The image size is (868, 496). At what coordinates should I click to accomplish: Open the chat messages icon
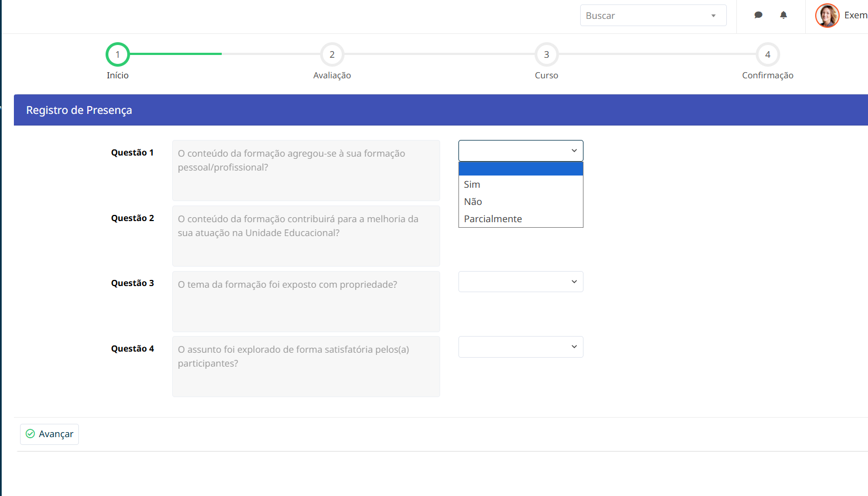[x=758, y=15]
